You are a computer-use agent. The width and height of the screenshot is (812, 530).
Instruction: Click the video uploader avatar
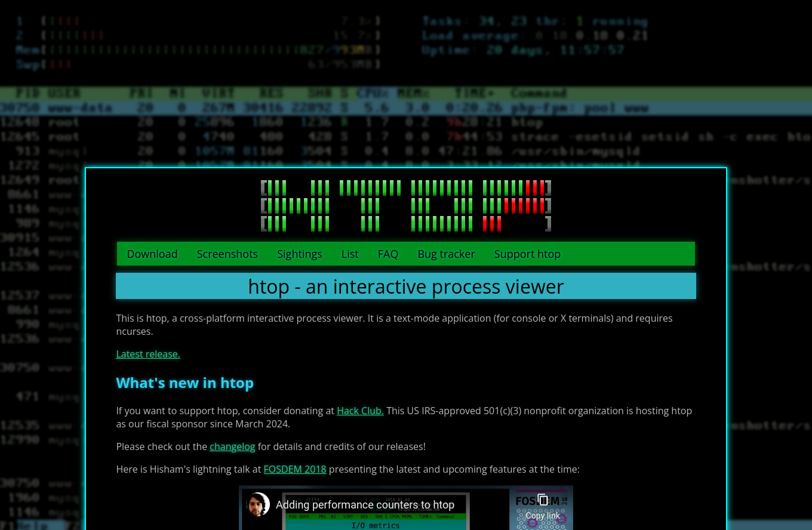(x=258, y=504)
